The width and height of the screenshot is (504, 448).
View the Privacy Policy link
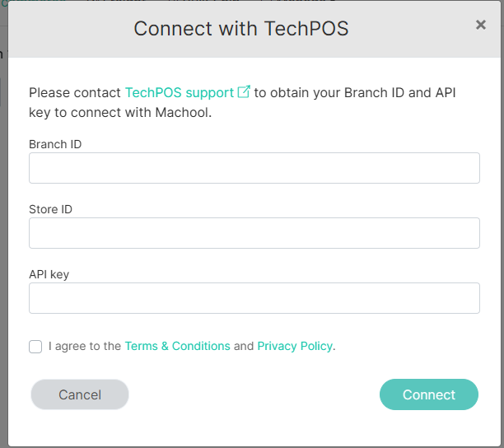pyautogui.click(x=295, y=346)
